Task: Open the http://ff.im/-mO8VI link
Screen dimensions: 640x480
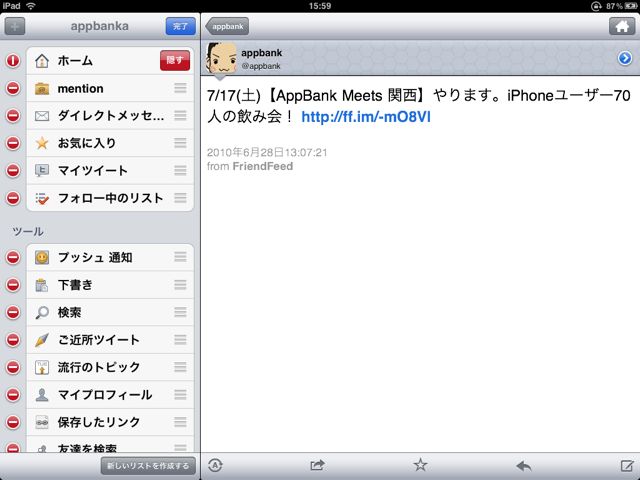Action: coord(366,117)
